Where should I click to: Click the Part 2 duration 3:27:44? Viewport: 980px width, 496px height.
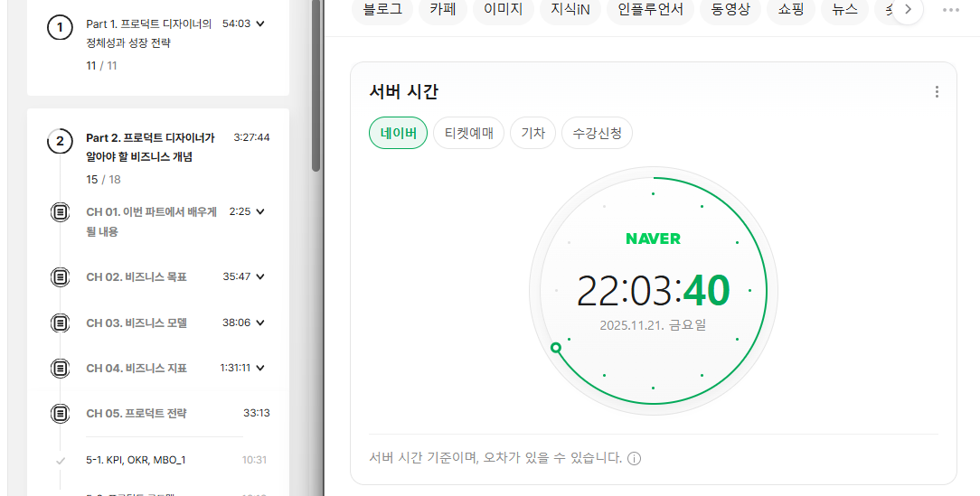[252, 137]
